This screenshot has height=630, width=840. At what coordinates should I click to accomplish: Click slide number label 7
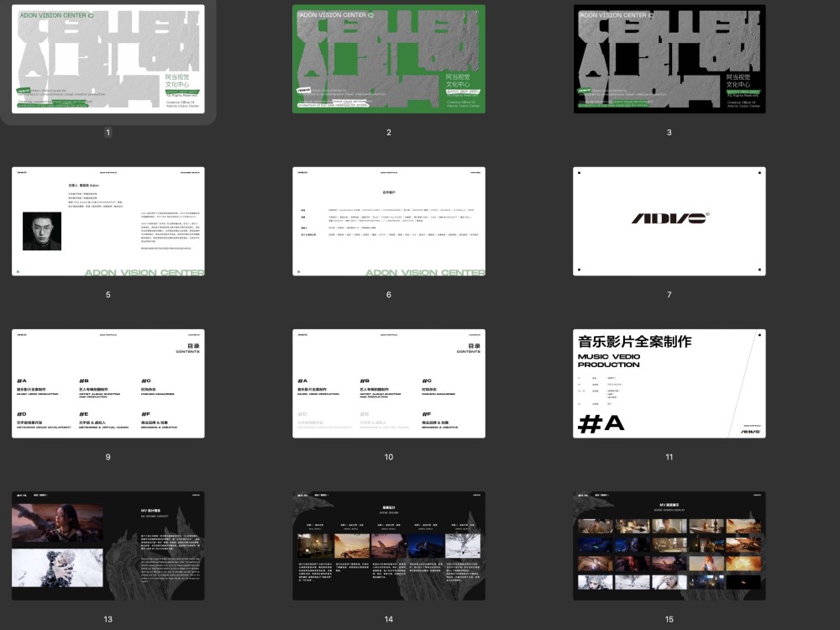click(x=669, y=295)
